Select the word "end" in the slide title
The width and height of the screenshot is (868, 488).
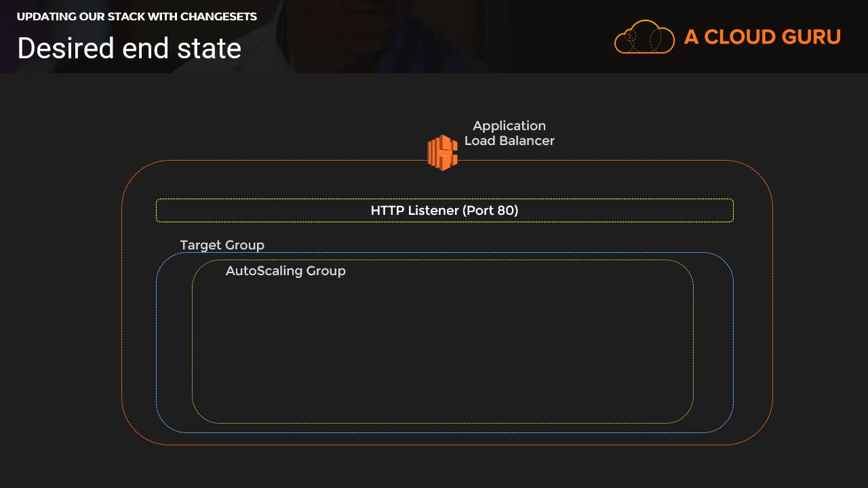pos(142,49)
